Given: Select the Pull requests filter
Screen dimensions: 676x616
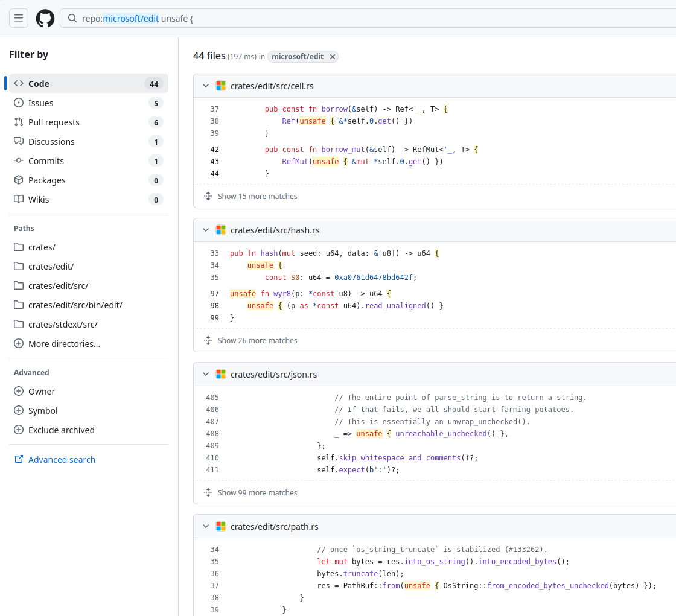Looking at the screenshot, I should 88,122.
